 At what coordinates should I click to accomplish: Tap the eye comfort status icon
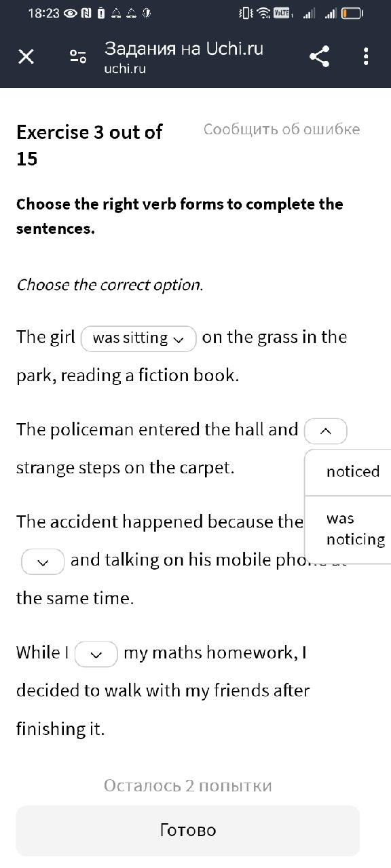pyautogui.click(x=70, y=13)
